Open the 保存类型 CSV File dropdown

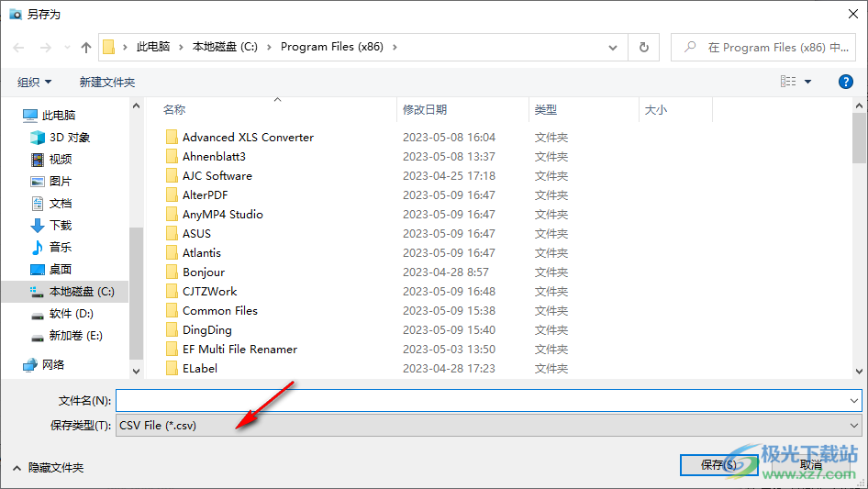pos(489,426)
